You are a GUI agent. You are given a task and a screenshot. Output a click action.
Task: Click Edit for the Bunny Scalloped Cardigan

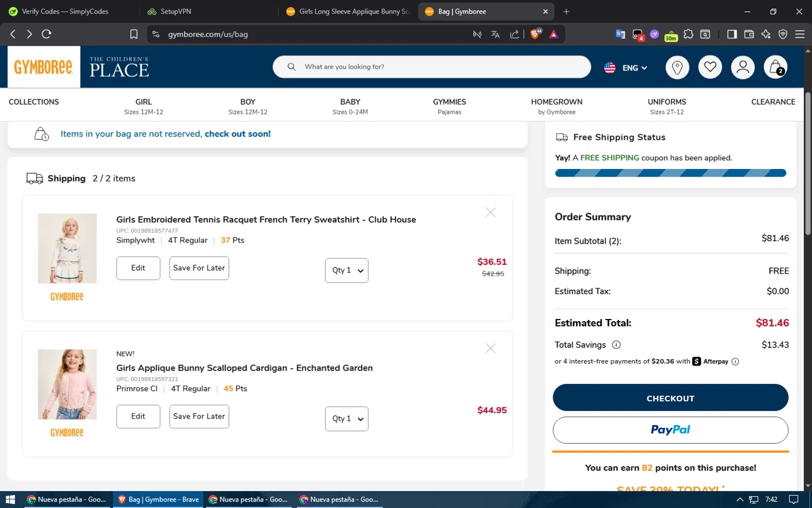point(138,416)
